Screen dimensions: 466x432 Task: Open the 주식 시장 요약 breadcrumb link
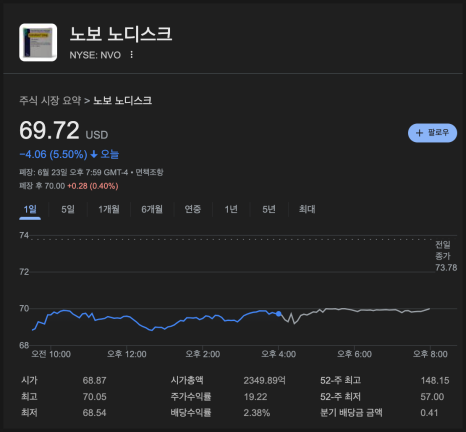click(50, 100)
